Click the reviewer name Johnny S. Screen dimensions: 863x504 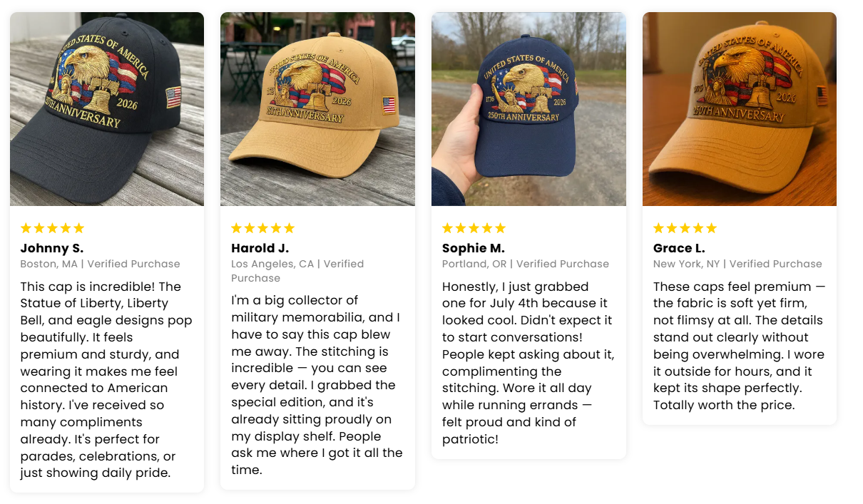[x=52, y=248]
